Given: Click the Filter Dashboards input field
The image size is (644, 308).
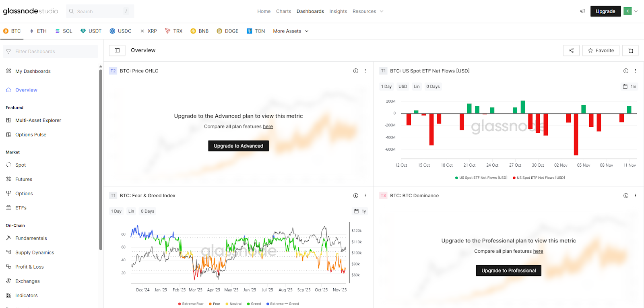Looking at the screenshot, I should 50,52.
